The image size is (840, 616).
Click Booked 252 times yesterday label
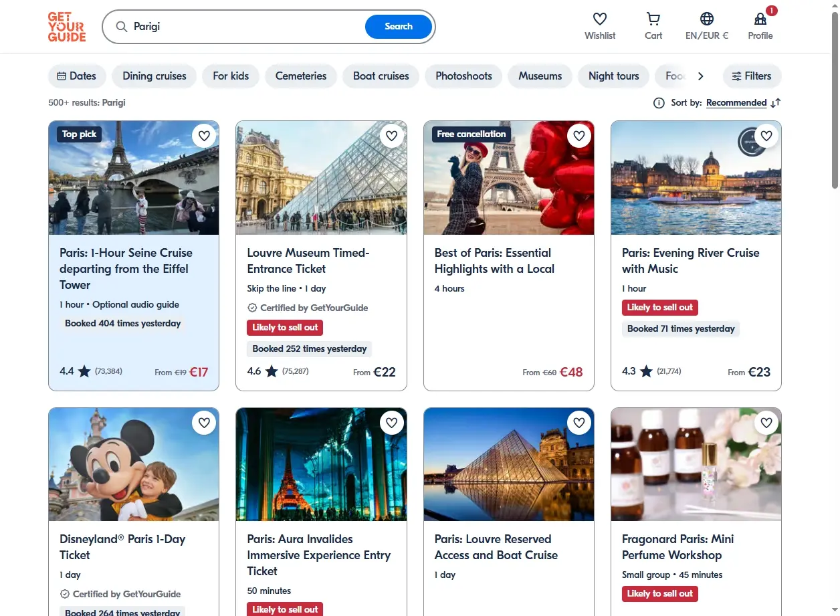tap(310, 349)
